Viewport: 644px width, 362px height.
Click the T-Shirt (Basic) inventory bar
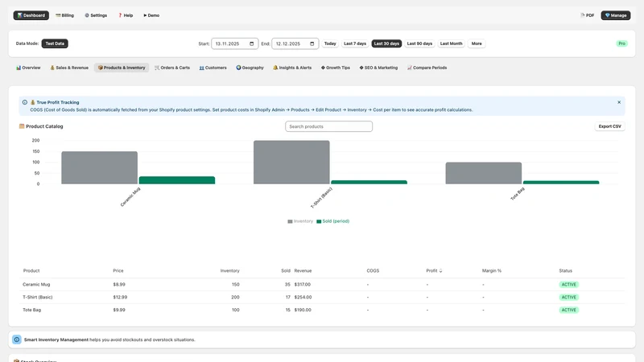pos(291,162)
